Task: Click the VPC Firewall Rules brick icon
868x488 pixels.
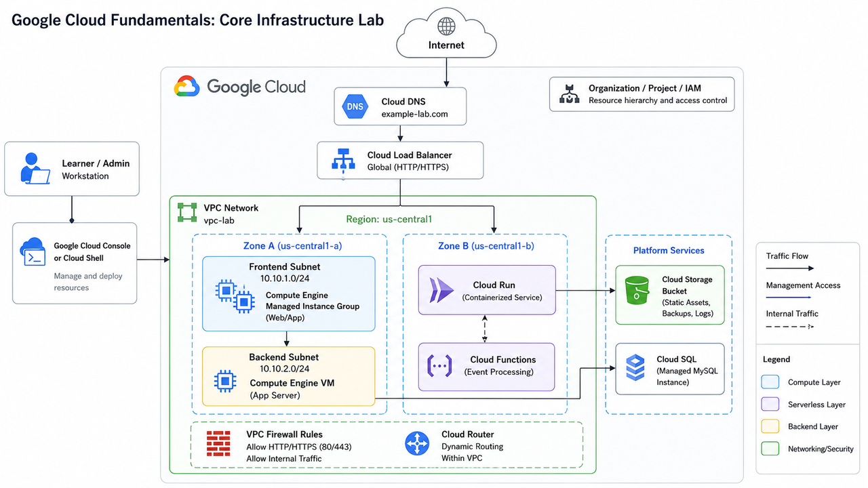Action: point(219,444)
